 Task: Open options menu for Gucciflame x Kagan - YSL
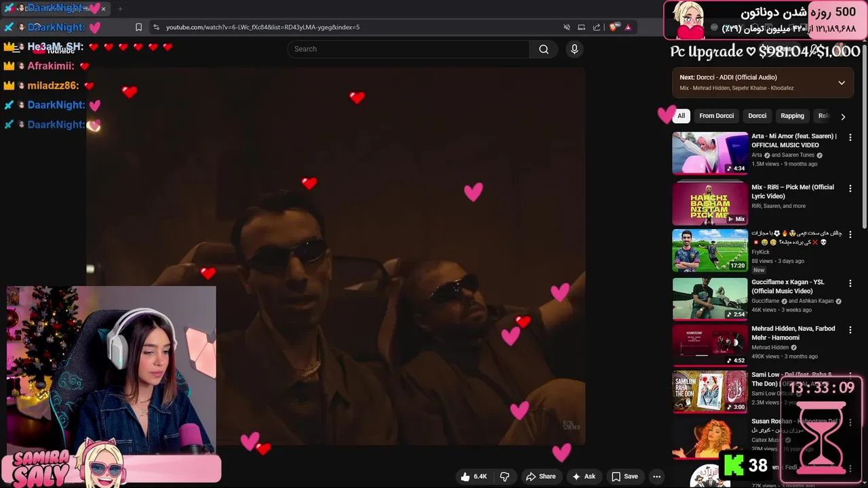(x=850, y=283)
